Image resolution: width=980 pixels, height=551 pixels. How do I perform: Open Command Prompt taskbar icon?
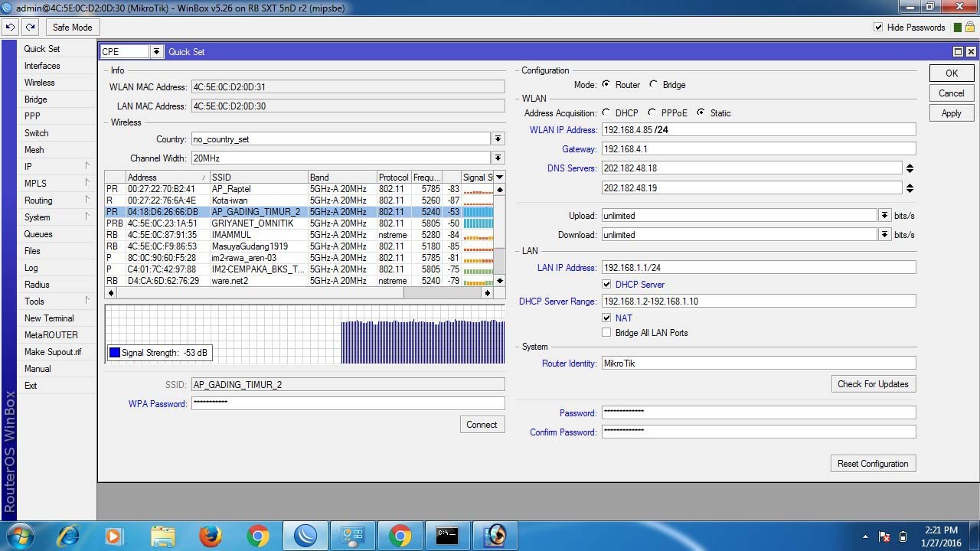[x=447, y=536]
